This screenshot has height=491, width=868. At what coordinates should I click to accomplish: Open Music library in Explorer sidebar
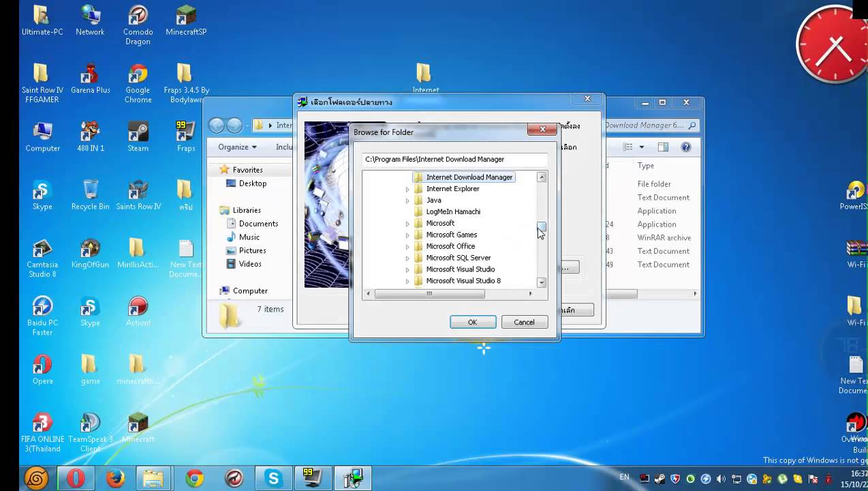point(249,237)
